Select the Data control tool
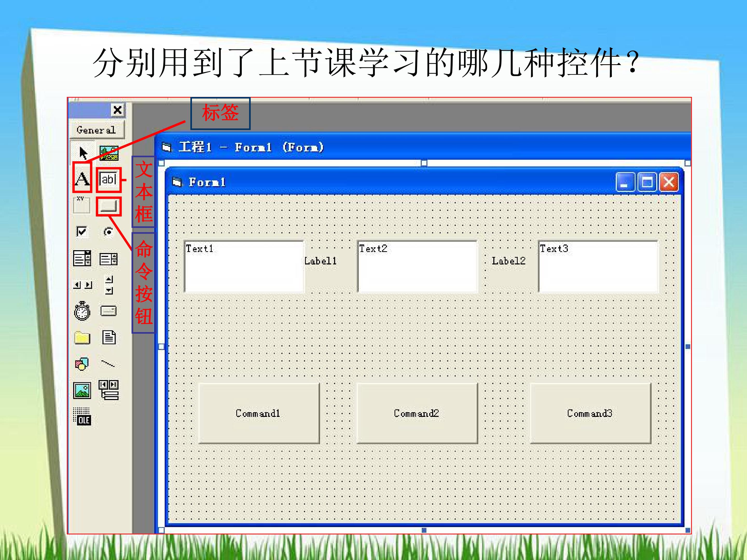 click(x=109, y=390)
